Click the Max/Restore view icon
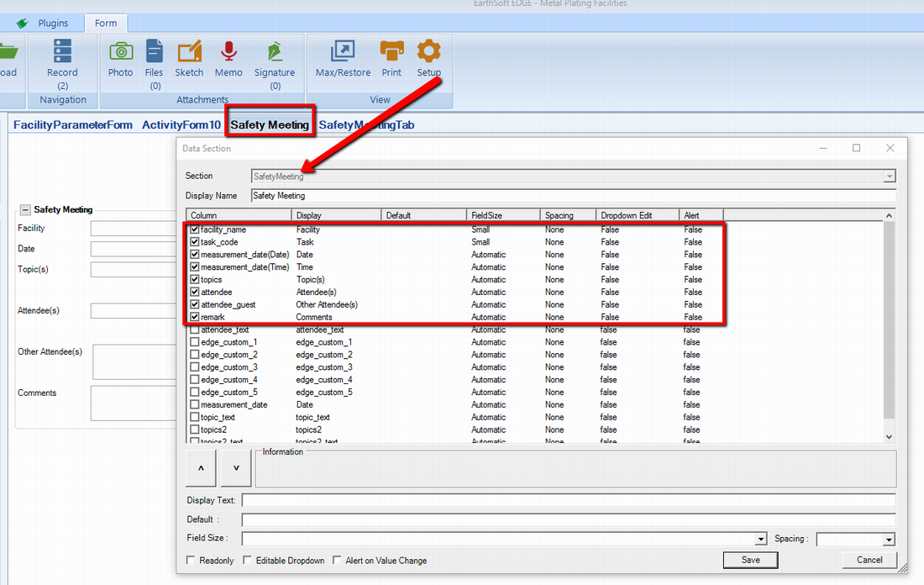The height and width of the screenshot is (585, 924). point(343,52)
